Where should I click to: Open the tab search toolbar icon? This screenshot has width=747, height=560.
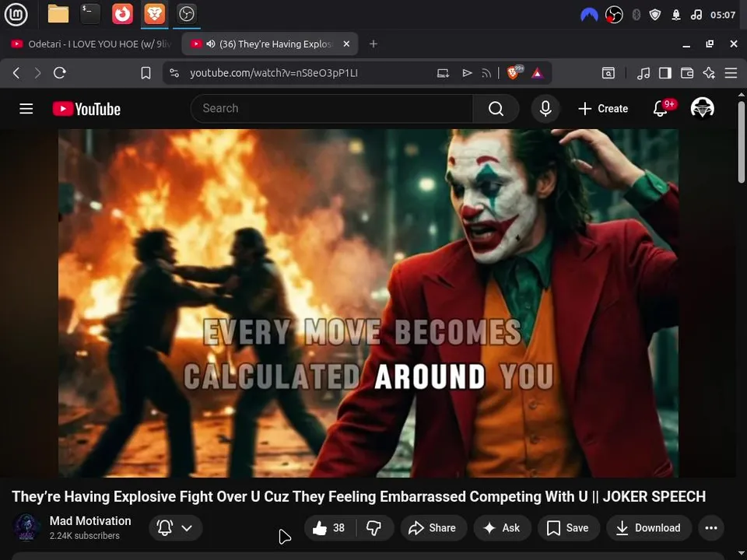608,73
